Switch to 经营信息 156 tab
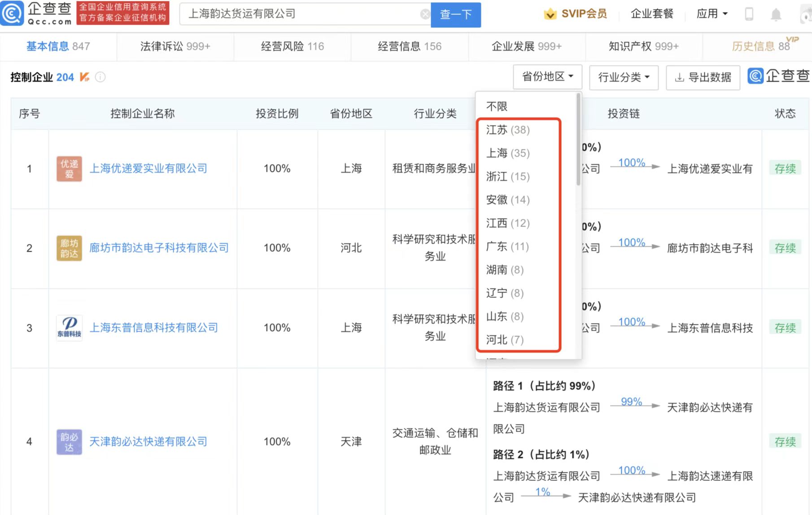 [409, 46]
